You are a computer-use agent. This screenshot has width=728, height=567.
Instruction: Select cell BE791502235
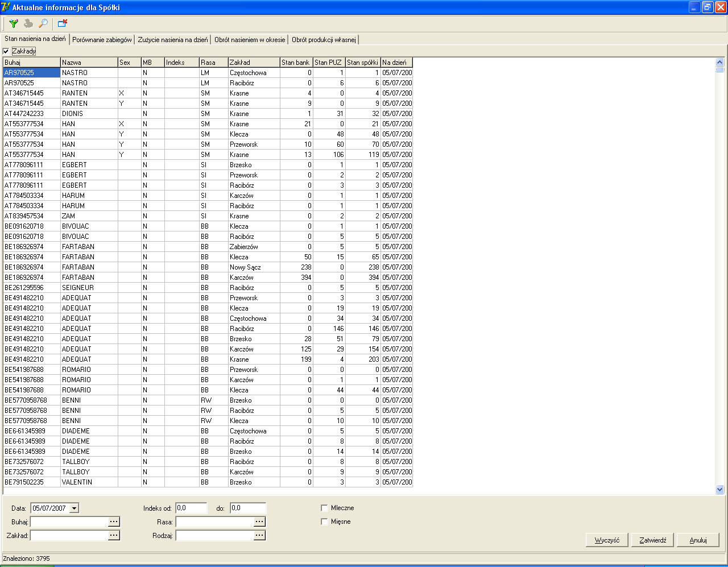(x=32, y=482)
